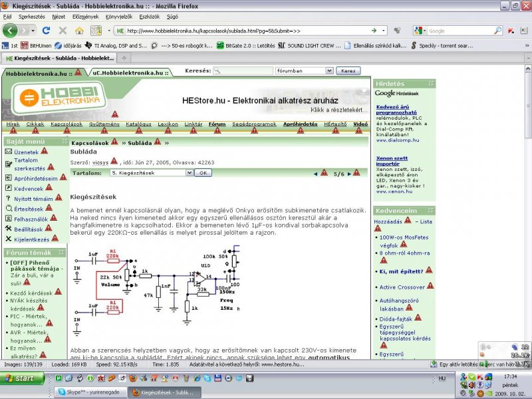
Task: Open the Szerkesztés menu
Action: (x=31, y=17)
